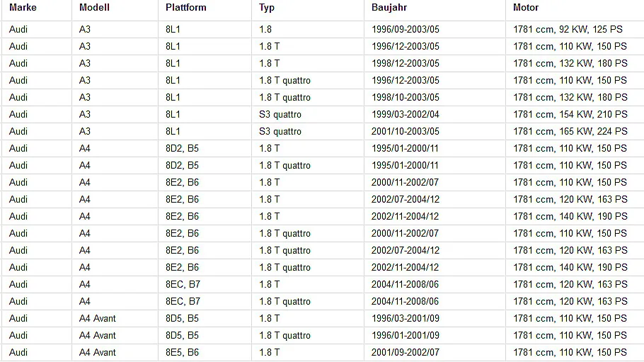Select the first Audi cell under Marke
The image size is (644, 362).
pyautogui.click(x=37, y=30)
